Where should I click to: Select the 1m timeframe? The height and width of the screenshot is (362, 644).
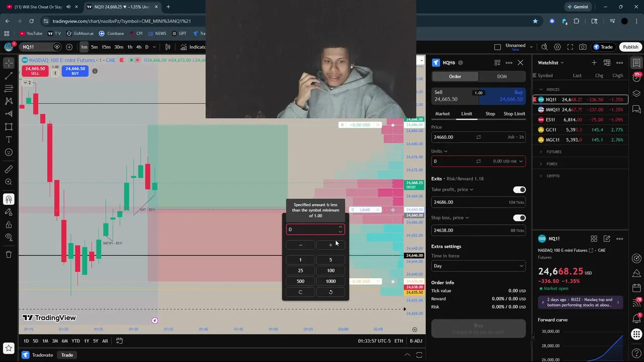click(84, 47)
